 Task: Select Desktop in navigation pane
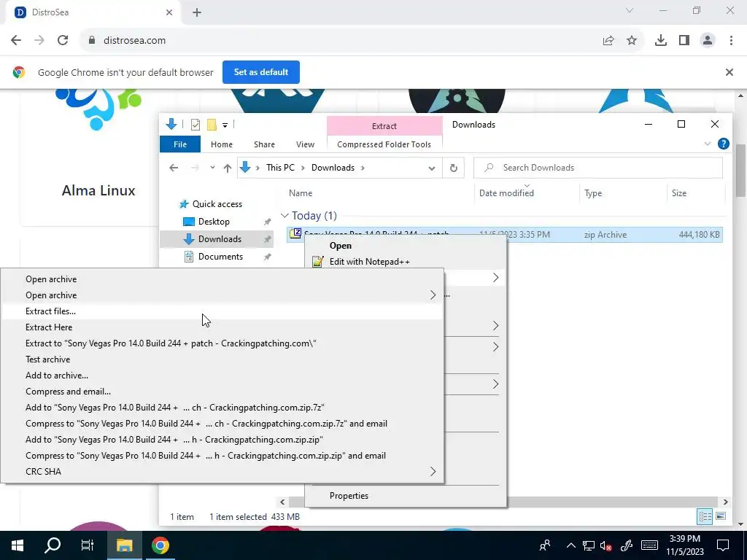click(x=214, y=222)
